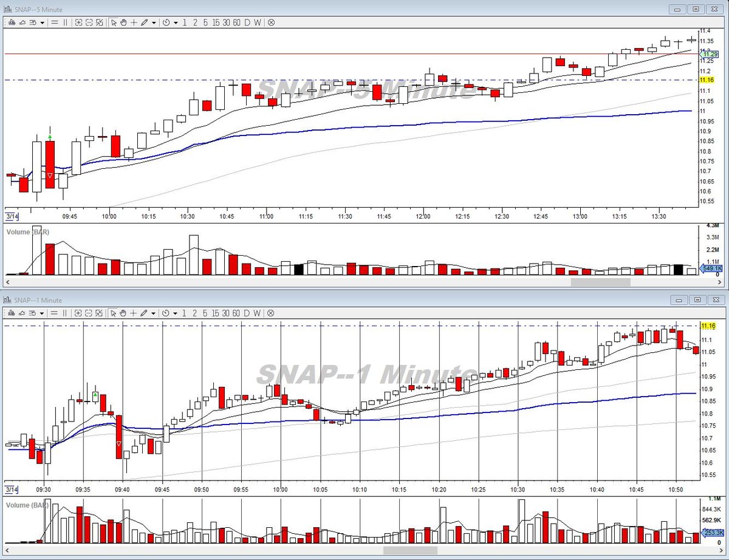729x560 pixels.
Task: Click horizontal scrollbar thumb in 1 Minute window
Action: (x=410, y=550)
